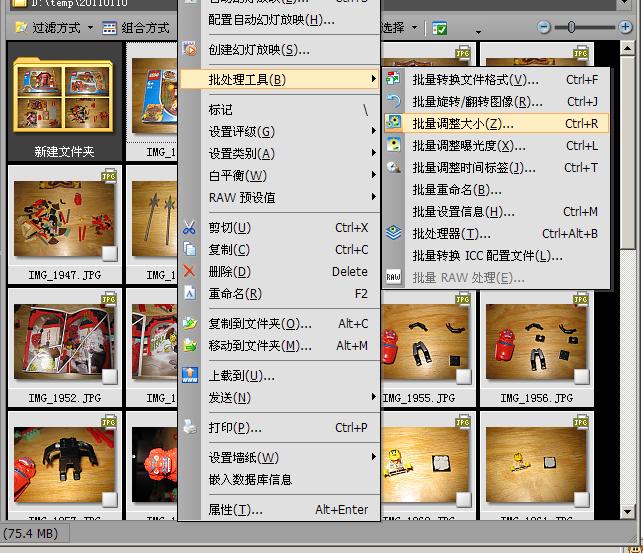Expand the 设置类别(A) submenu
Image resolution: width=643 pixels, height=553 pixels.
373,153
